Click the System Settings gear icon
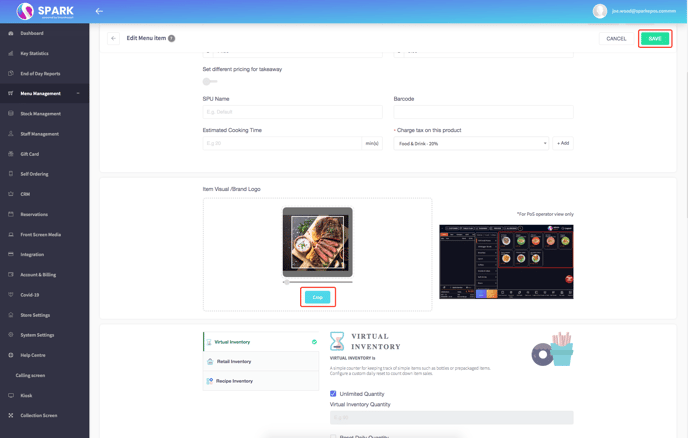The height and width of the screenshot is (438, 688). click(x=11, y=334)
